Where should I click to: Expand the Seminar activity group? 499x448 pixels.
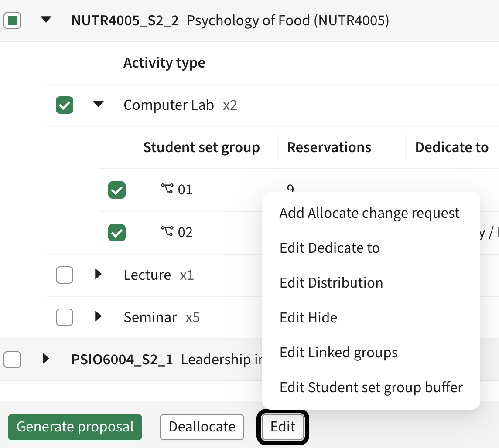98,316
